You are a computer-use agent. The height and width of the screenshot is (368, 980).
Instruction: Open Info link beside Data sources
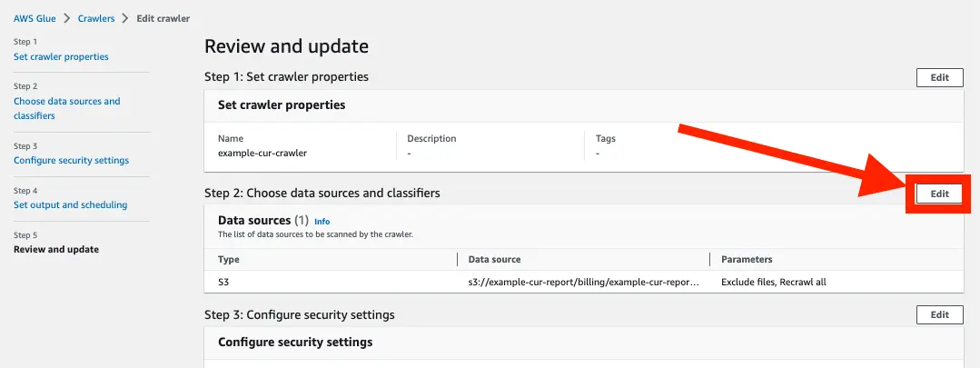[322, 221]
